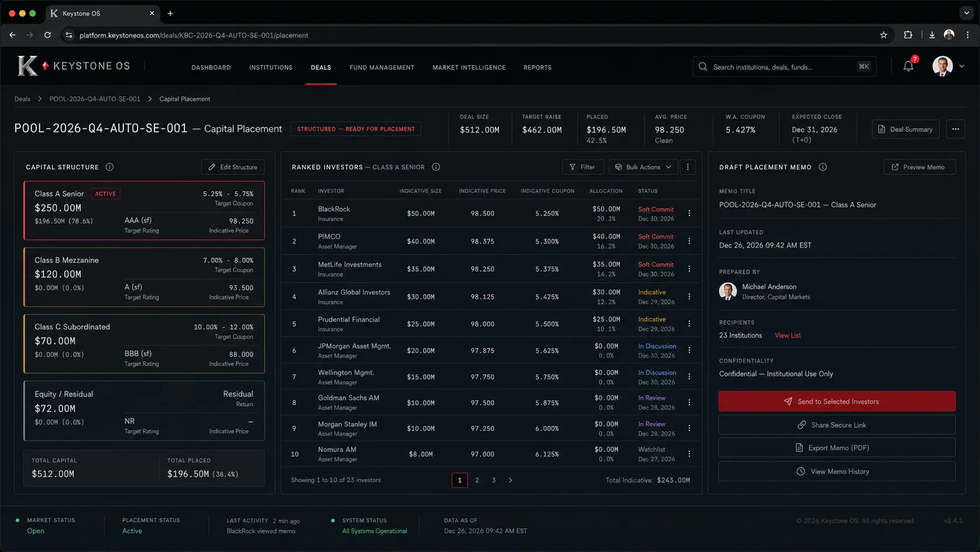980x552 pixels.
Task: Click the search institutions, deals, funds field
Action: coord(784,67)
